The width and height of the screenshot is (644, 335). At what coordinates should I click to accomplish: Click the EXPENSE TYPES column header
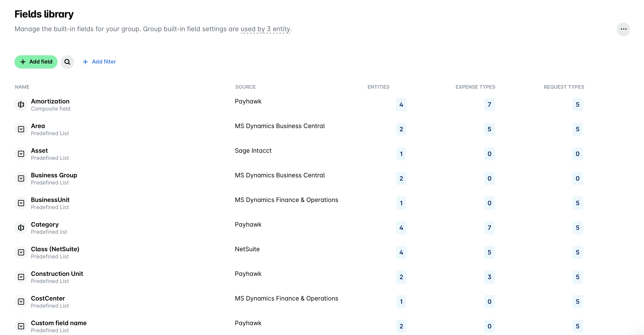pos(475,87)
